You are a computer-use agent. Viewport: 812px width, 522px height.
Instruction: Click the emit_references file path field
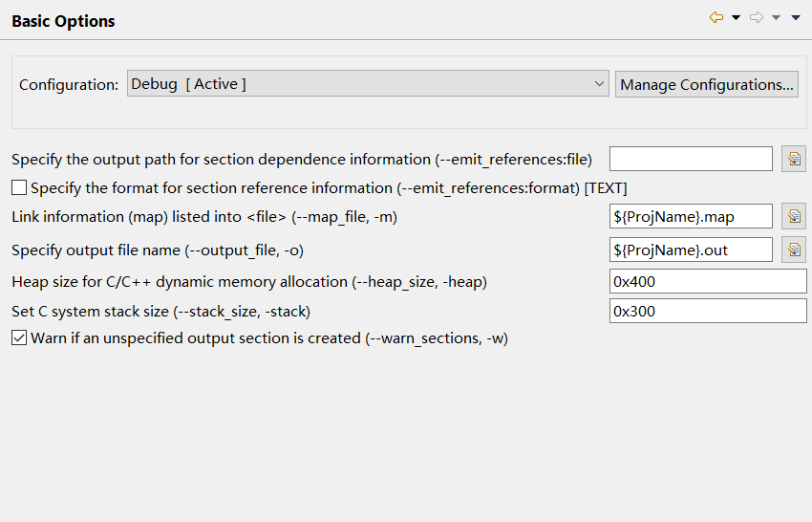tap(691, 159)
